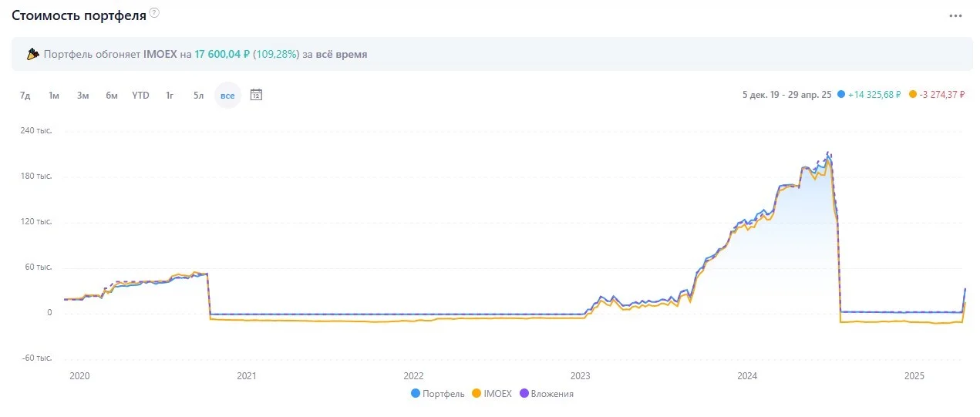Click the 2025 x-axis label
The height and width of the screenshot is (417, 980).
pyautogui.click(x=914, y=376)
